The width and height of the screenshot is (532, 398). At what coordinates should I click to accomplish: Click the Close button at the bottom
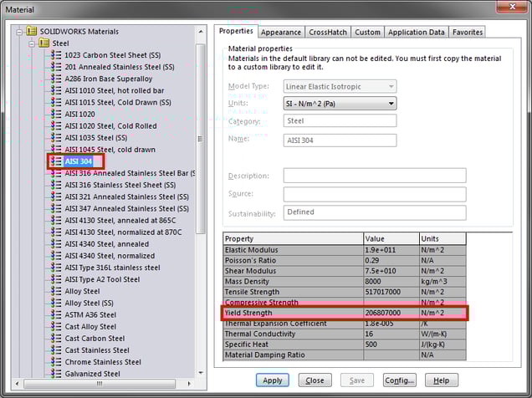click(x=315, y=380)
